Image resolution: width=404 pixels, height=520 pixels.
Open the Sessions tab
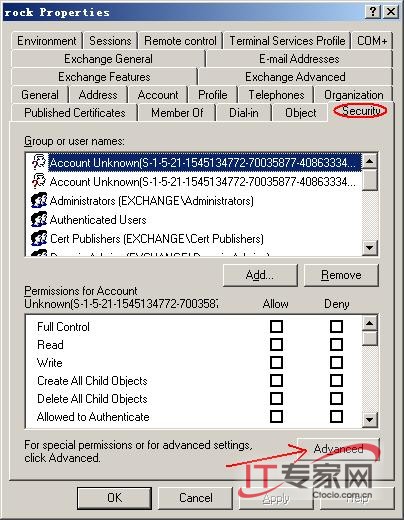click(110, 41)
